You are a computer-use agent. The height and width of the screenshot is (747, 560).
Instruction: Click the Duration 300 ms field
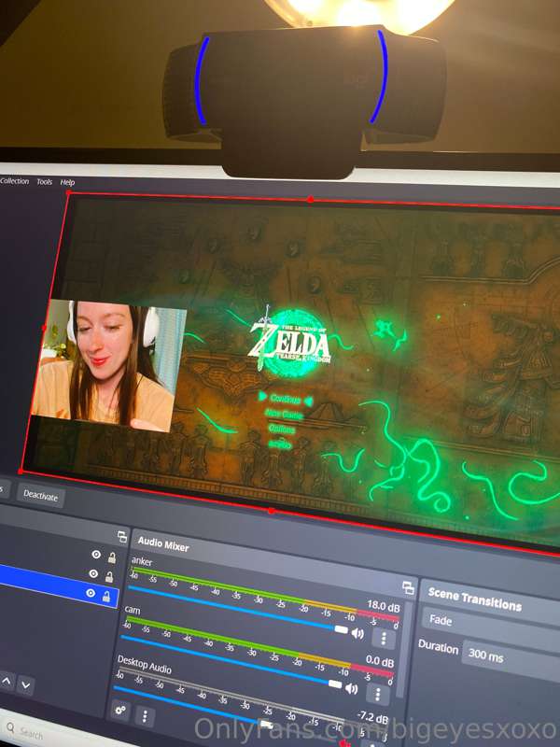(511, 660)
